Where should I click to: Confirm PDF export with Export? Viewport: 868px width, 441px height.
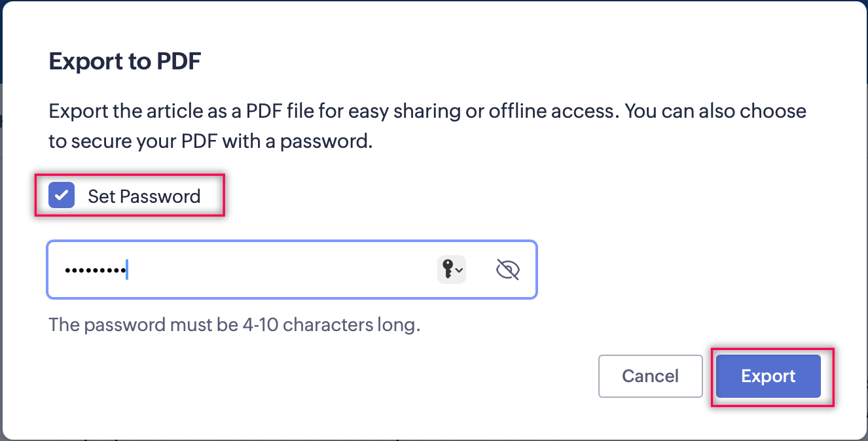[x=768, y=376]
